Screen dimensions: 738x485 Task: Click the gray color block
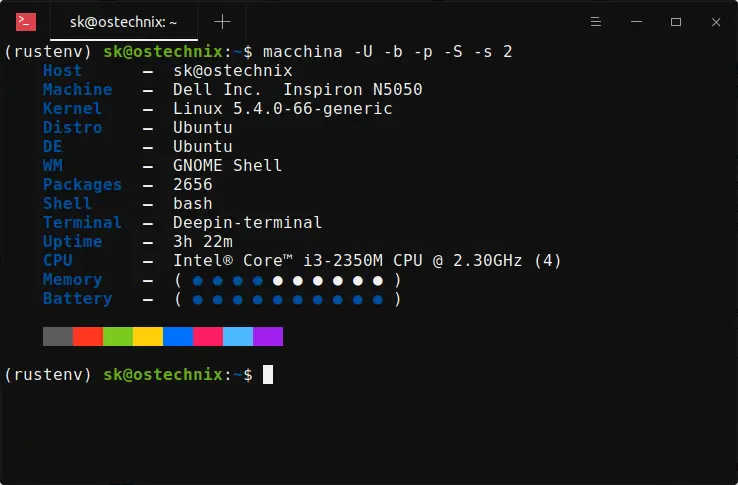(x=58, y=336)
